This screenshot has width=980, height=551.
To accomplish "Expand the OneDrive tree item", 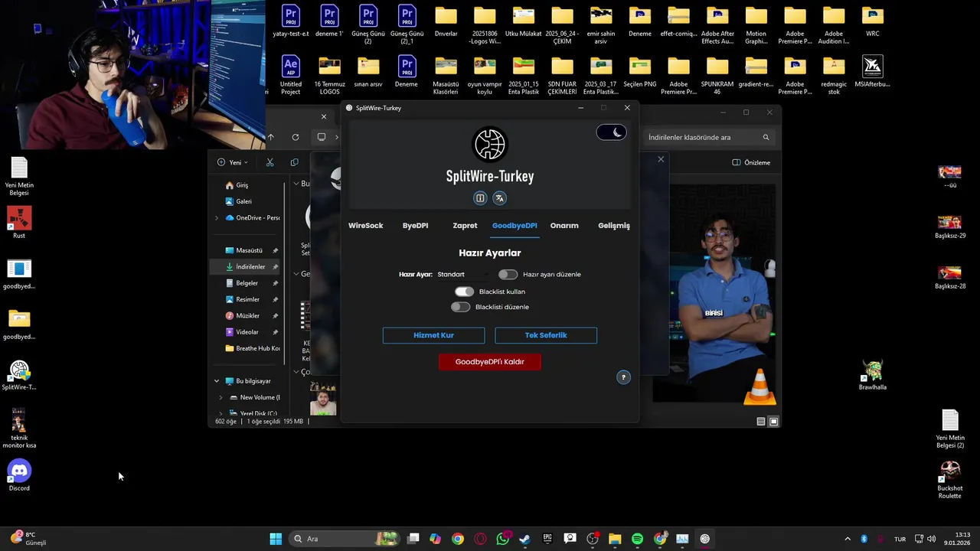I will tap(217, 218).
